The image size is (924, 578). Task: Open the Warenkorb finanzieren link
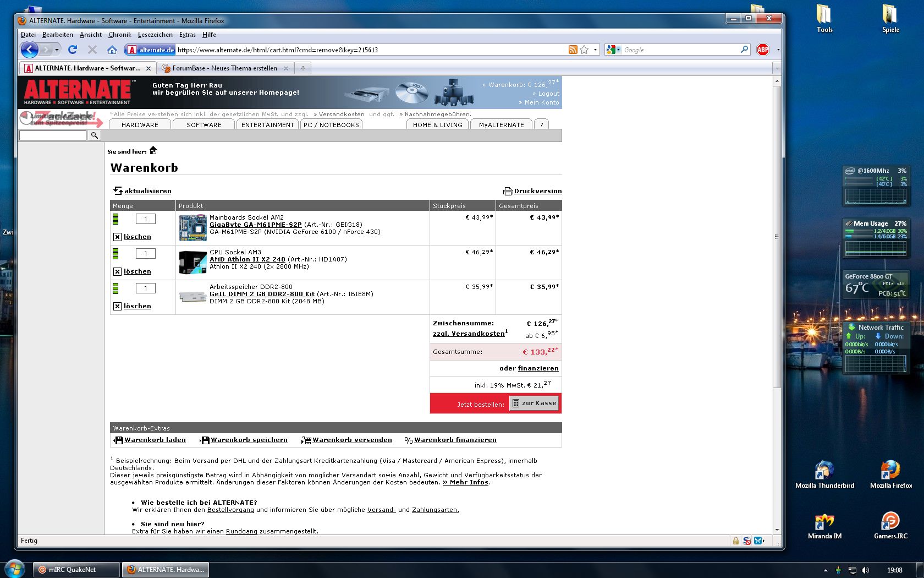pyautogui.click(x=455, y=440)
